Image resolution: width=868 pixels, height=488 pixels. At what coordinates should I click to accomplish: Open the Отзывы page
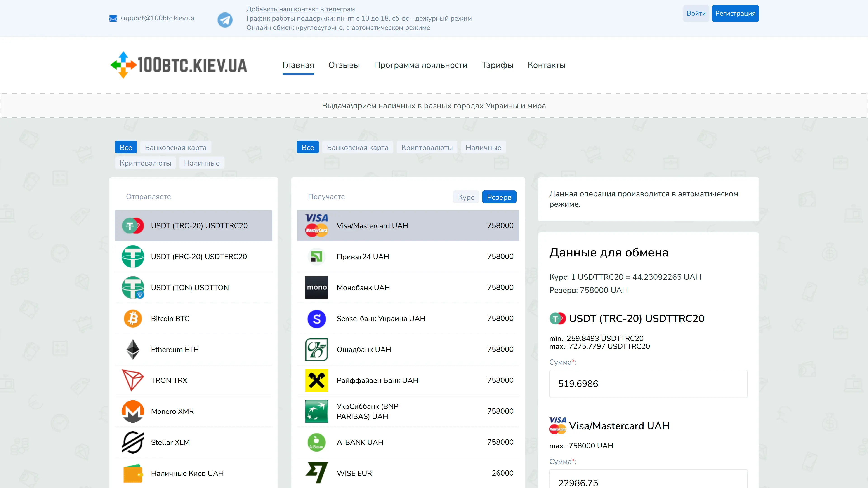coord(344,65)
